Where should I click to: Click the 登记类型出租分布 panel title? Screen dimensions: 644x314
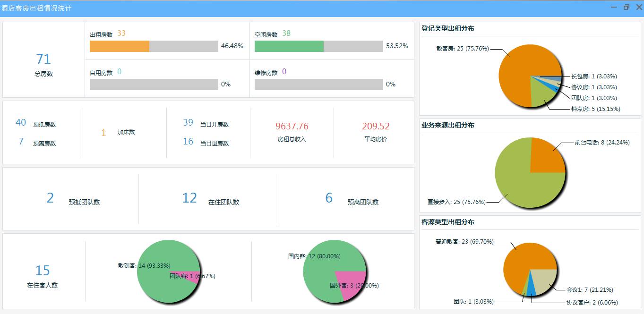[x=448, y=29]
